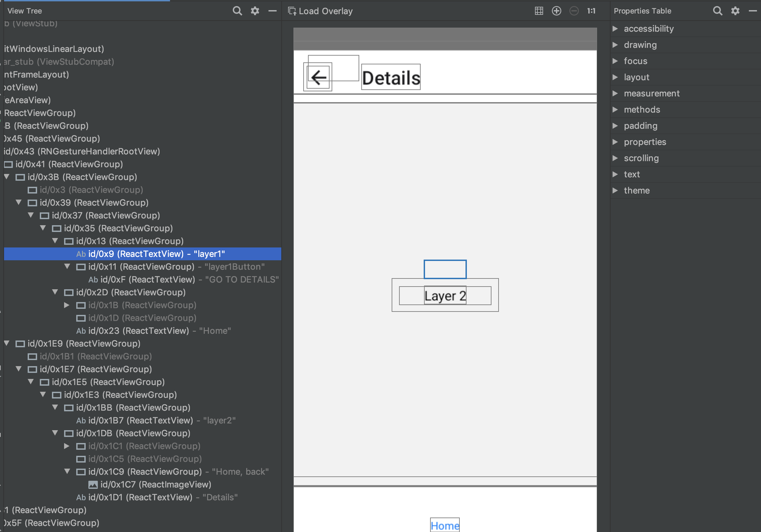Image resolution: width=761 pixels, height=532 pixels.
Task: Expand the id/0x1B ReactViewGroup node
Action: click(67, 305)
